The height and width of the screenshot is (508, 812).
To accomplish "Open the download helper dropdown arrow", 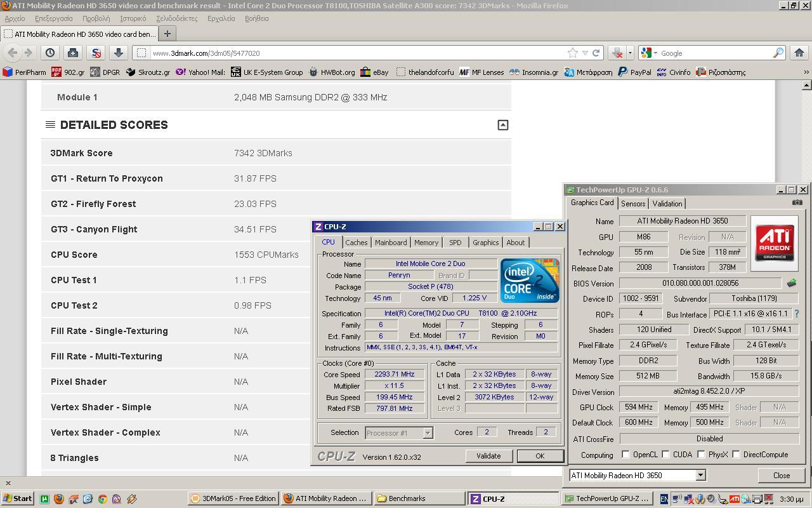I will click(x=630, y=53).
